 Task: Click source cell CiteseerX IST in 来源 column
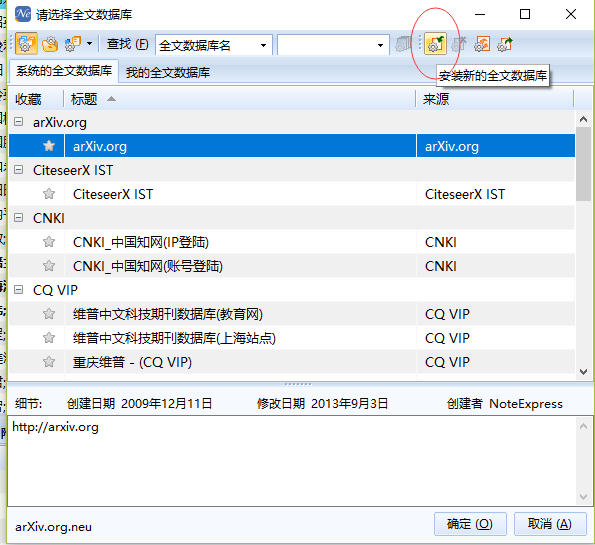pos(465,194)
